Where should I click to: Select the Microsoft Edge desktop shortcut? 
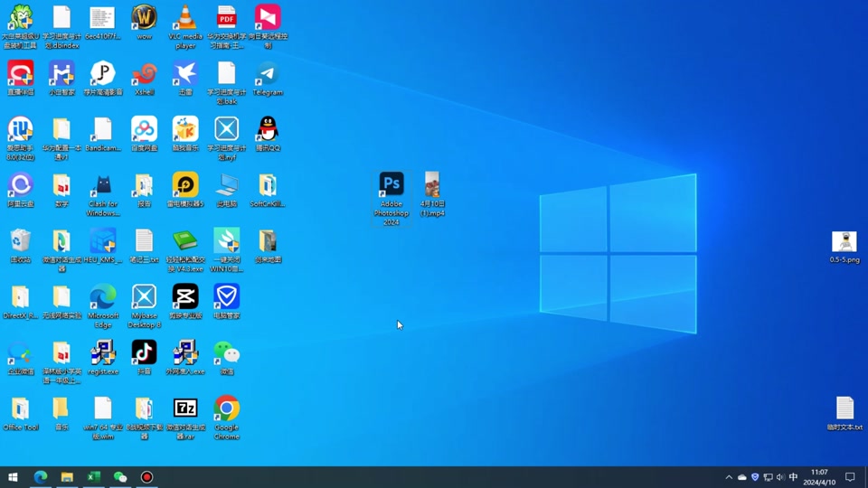(103, 306)
